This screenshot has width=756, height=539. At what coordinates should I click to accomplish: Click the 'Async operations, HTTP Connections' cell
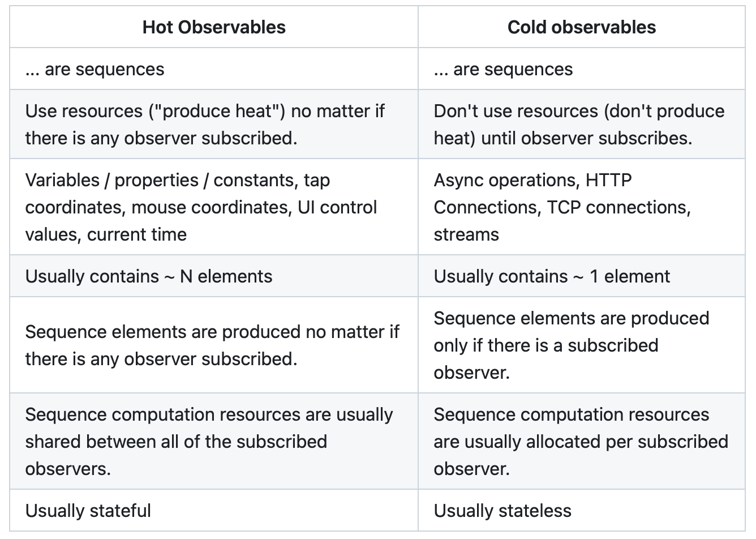[581, 207]
